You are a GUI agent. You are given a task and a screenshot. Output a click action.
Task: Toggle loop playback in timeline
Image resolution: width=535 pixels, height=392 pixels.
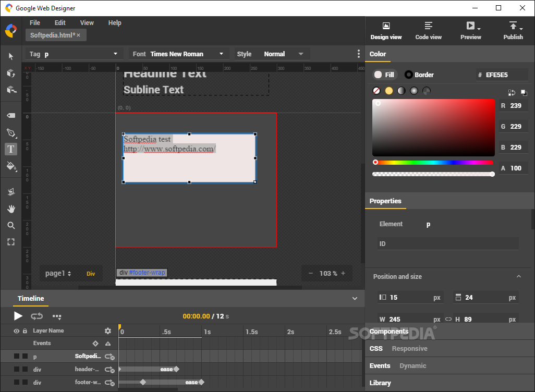click(37, 316)
